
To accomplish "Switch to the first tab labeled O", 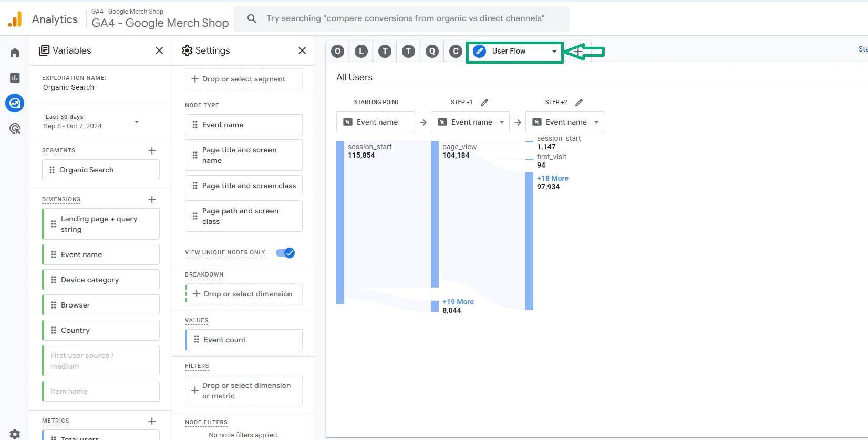I will [x=338, y=51].
